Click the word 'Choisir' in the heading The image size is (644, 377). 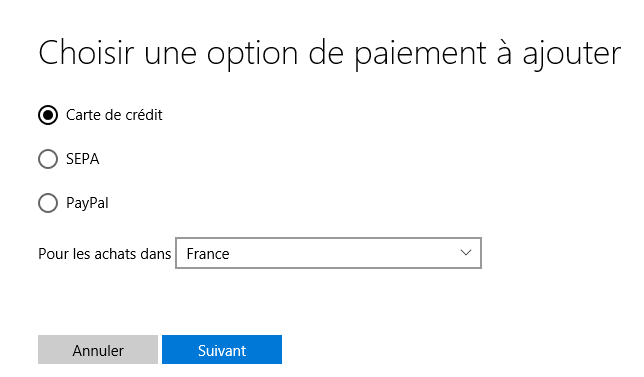click(86, 53)
